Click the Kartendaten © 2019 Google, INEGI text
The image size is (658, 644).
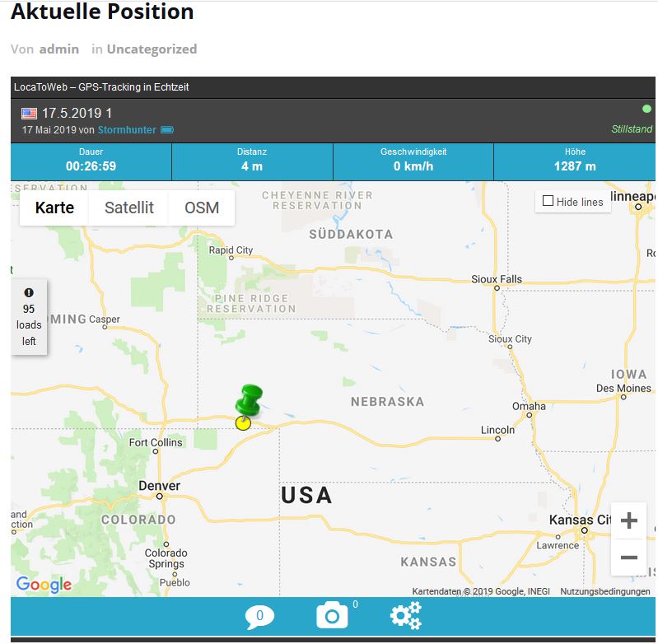point(481,591)
